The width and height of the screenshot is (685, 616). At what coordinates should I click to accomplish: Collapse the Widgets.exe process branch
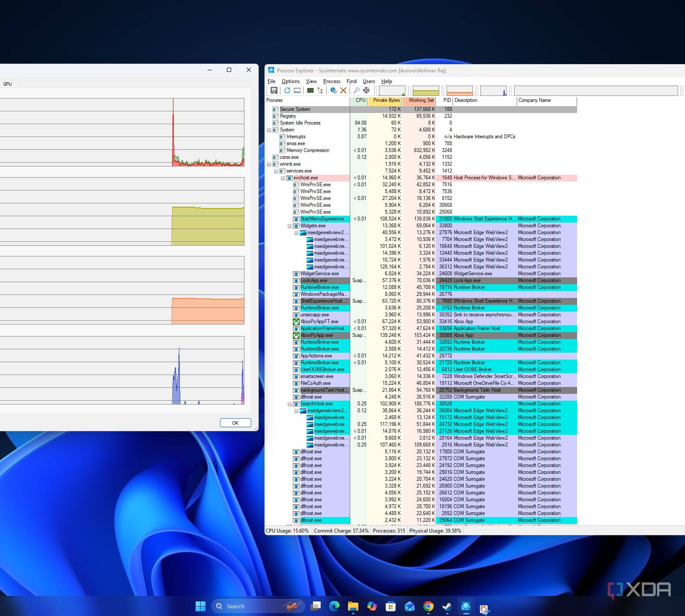point(289,226)
